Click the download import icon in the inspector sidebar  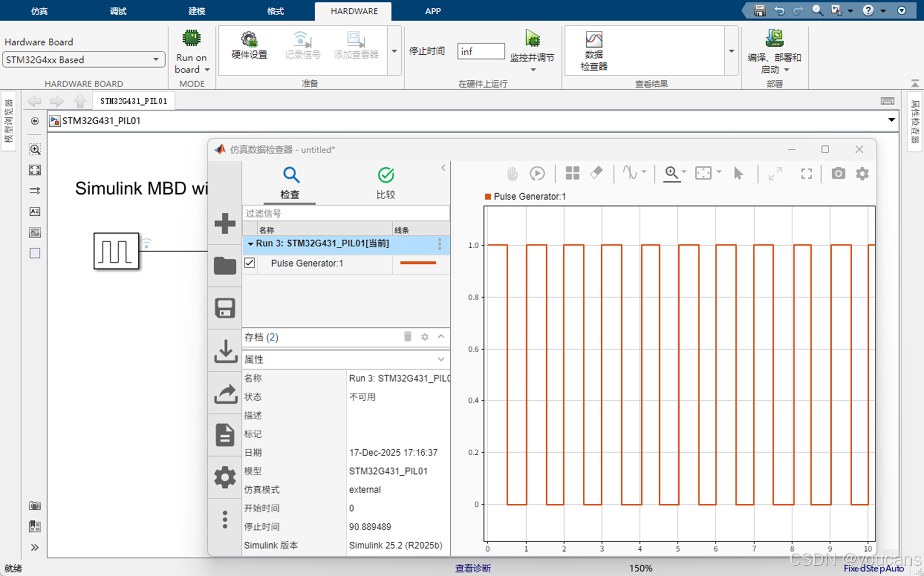225,351
